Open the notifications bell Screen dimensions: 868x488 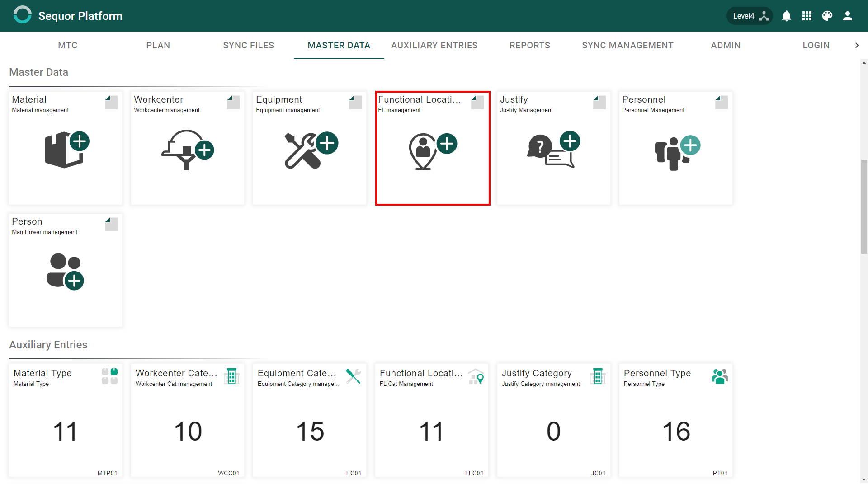coord(787,16)
